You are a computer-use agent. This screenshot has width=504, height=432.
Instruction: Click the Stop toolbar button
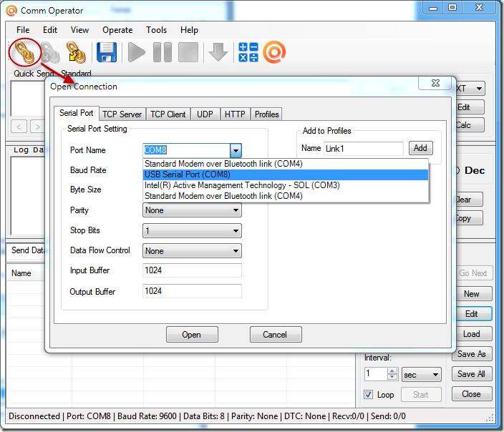[x=188, y=52]
